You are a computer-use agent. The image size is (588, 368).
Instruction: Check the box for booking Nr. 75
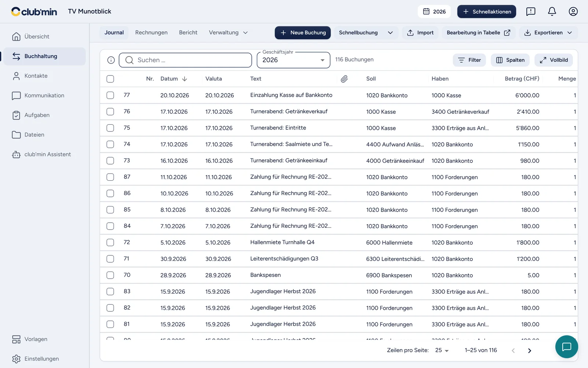(110, 128)
